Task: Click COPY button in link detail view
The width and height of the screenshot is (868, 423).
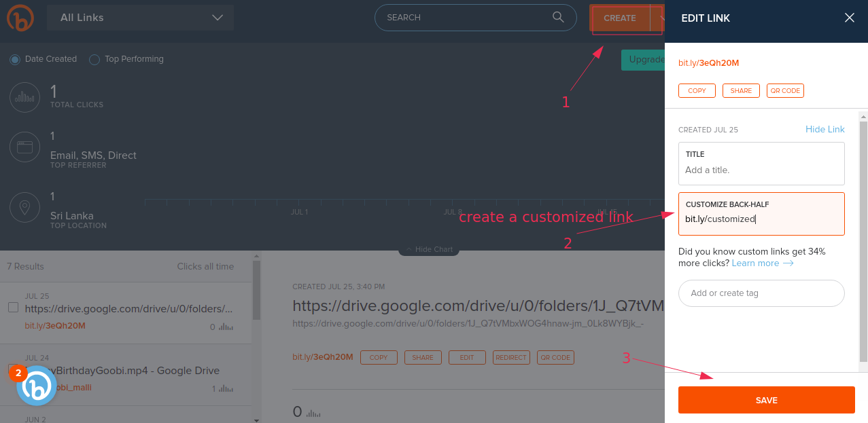Action: [379, 357]
